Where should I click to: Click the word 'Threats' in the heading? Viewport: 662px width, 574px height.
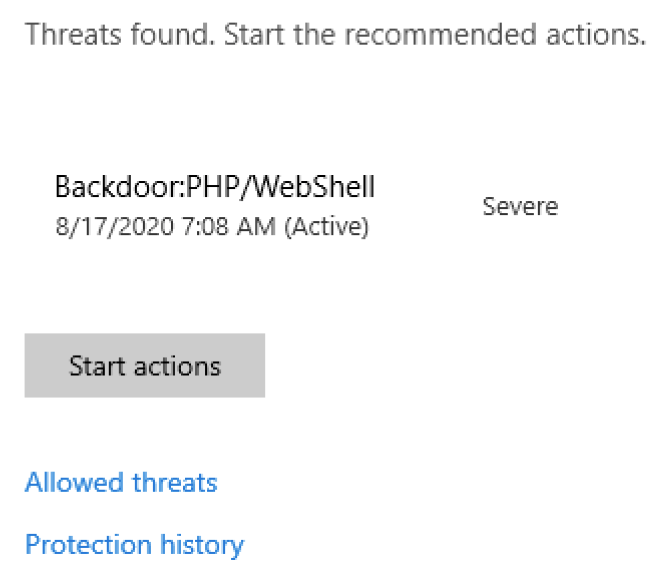[x=68, y=35]
